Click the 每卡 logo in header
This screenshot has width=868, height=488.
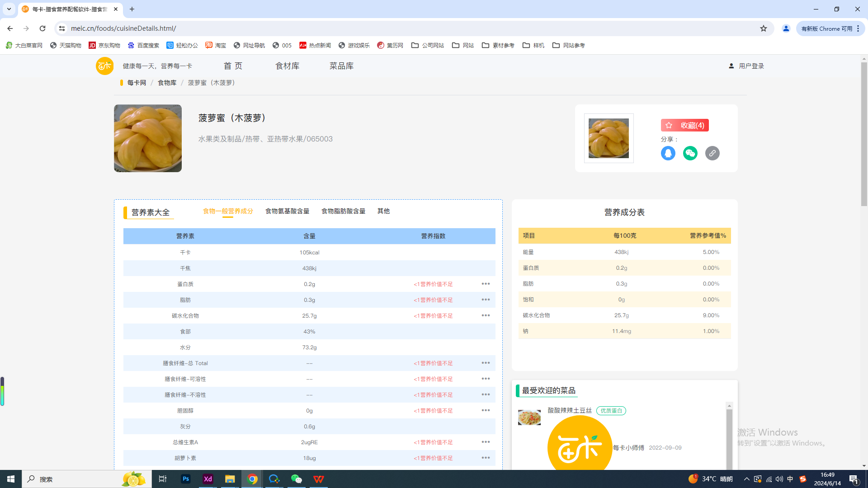click(104, 66)
